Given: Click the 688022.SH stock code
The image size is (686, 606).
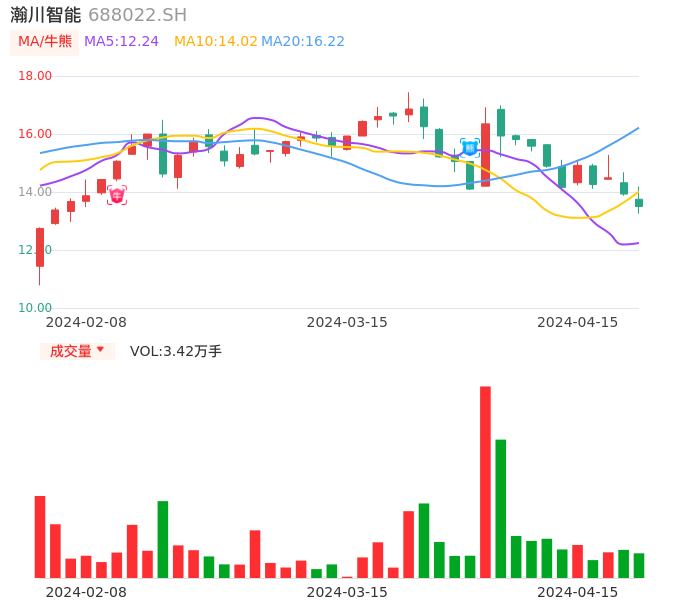Looking at the screenshot, I should click(137, 15).
